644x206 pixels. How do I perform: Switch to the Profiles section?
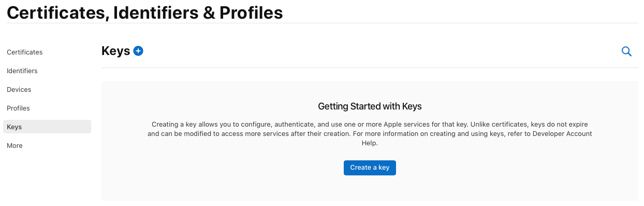click(x=19, y=108)
